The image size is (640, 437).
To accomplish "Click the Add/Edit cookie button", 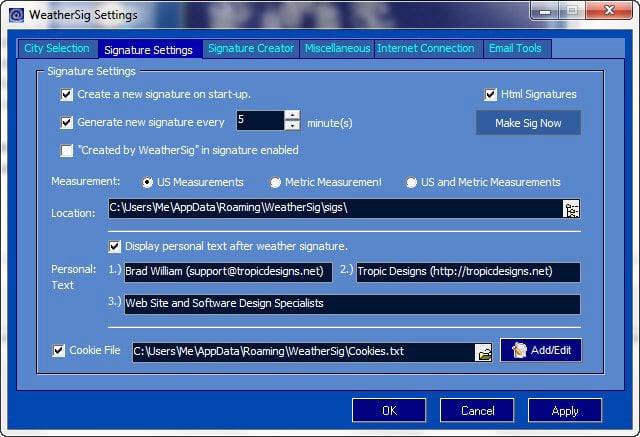I will 541,351.
